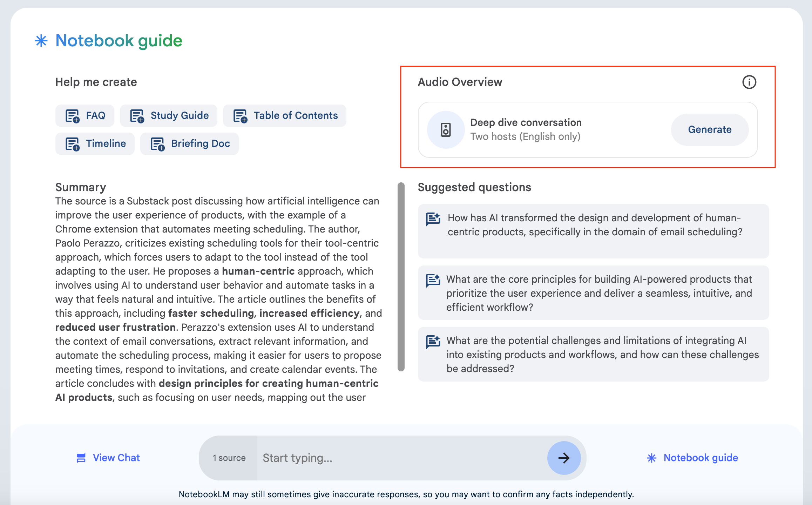This screenshot has width=812, height=505.
Task: Click the Notebook guide asterisk icon in header
Action: (x=41, y=41)
